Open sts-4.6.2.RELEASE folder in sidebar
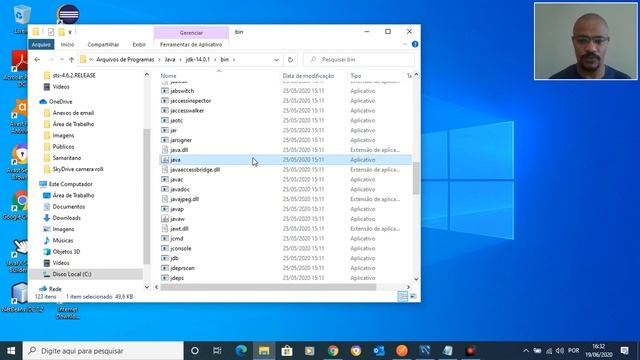The image size is (640, 360). coord(74,76)
